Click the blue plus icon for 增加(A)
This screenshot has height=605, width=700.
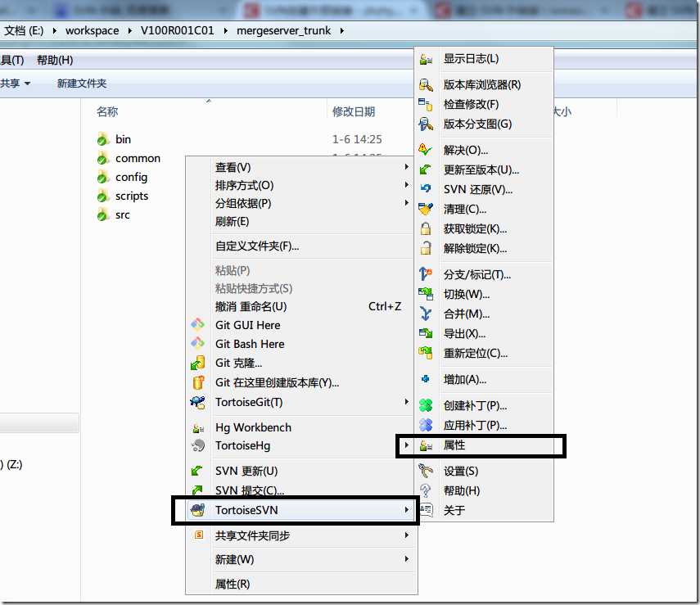tap(426, 379)
